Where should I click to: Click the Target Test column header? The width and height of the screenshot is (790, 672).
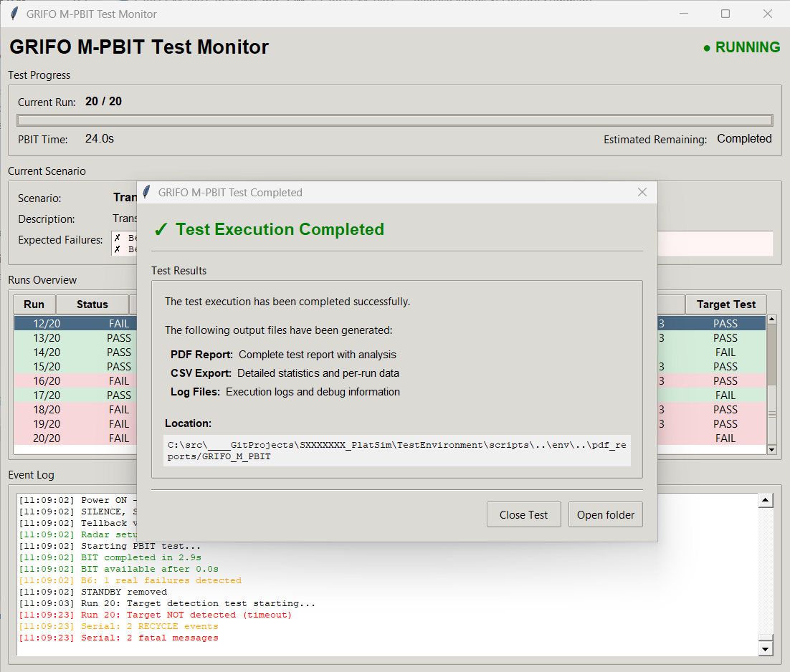tap(725, 304)
